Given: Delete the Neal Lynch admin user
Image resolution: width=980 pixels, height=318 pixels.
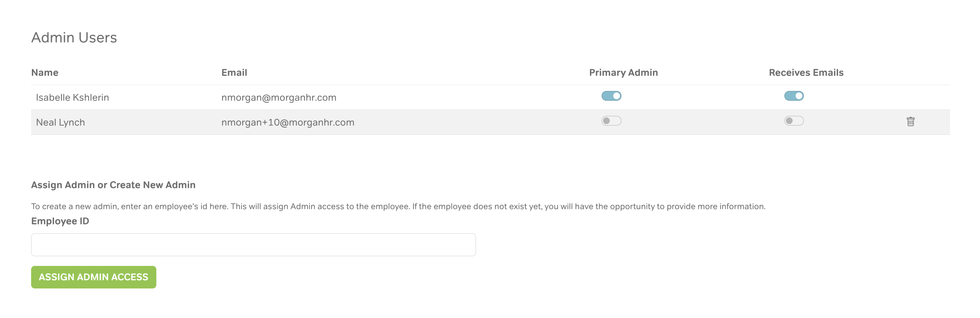Looking at the screenshot, I should pos(910,122).
